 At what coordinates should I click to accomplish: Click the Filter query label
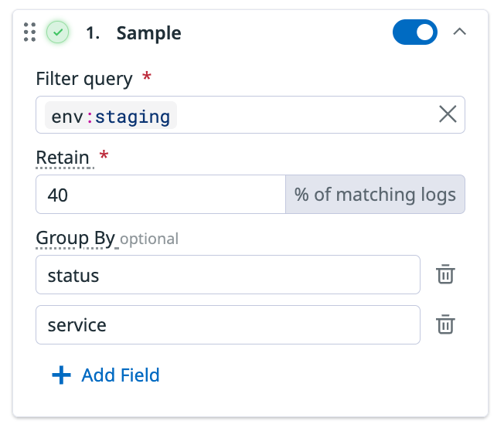coord(83,78)
